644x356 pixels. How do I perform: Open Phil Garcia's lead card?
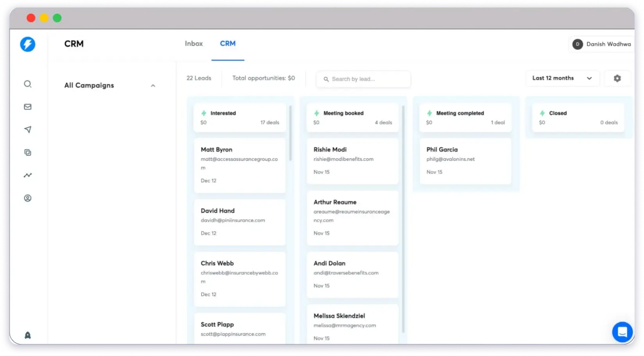click(465, 160)
